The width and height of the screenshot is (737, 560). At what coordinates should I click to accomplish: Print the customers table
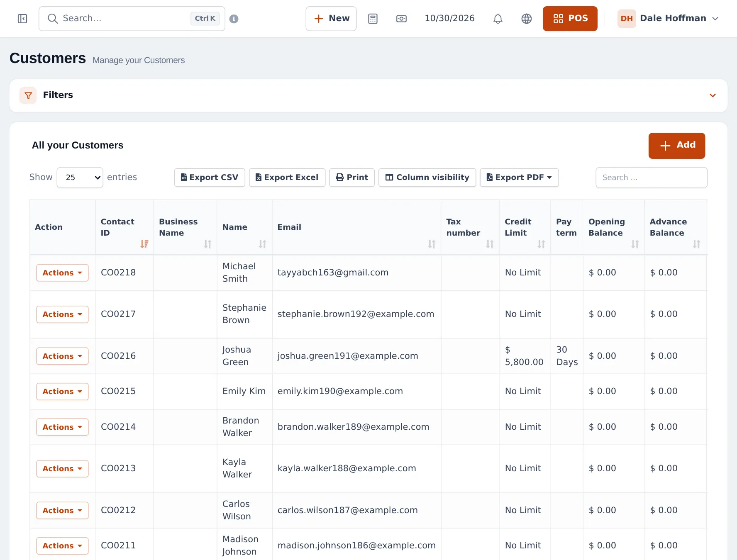(x=352, y=178)
